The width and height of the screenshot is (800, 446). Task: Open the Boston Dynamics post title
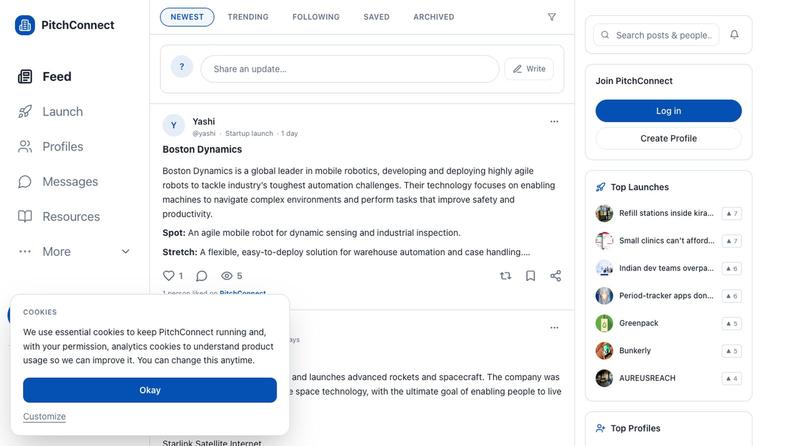[202, 150]
